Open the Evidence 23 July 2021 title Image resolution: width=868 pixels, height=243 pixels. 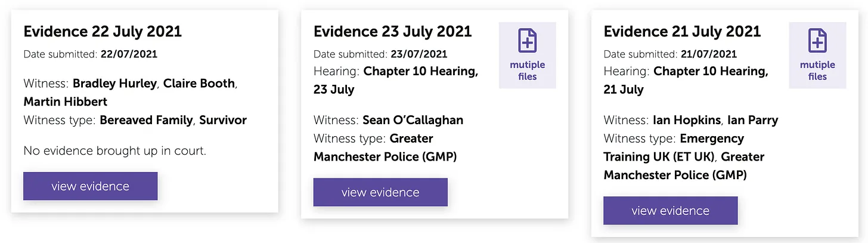pos(392,32)
